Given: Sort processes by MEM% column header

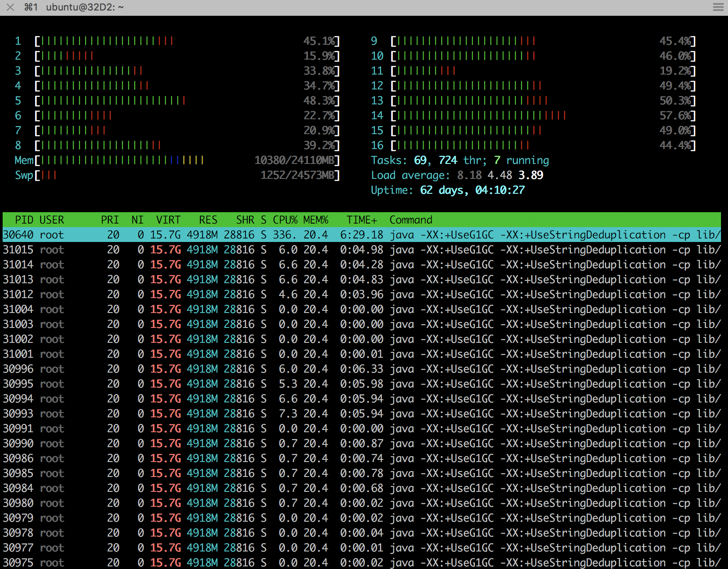Looking at the screenshot, I should point(315,220).
